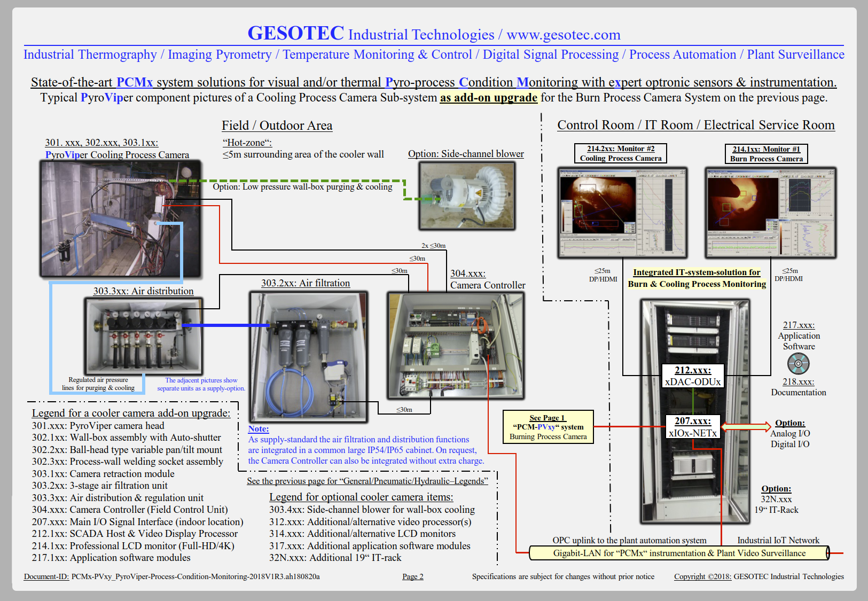Click the Gigabit-LAN for PCMx instrumentation bar
The width and height of the screenshot is (868, 601).
679,553
